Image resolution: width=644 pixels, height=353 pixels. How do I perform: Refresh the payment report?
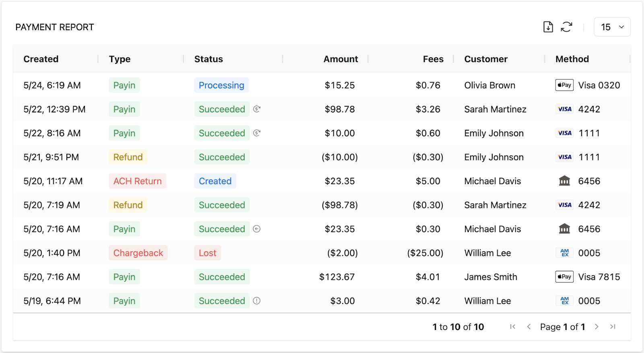[566, 27]
